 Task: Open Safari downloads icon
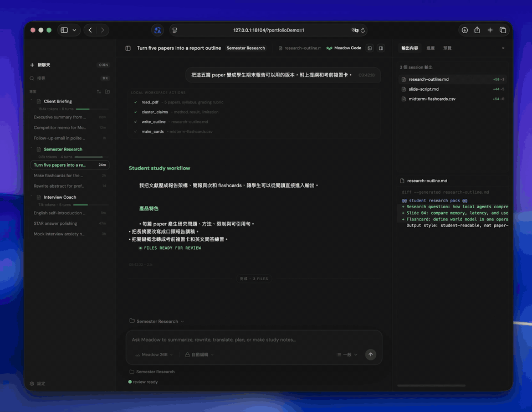click(x=465, y=30)
